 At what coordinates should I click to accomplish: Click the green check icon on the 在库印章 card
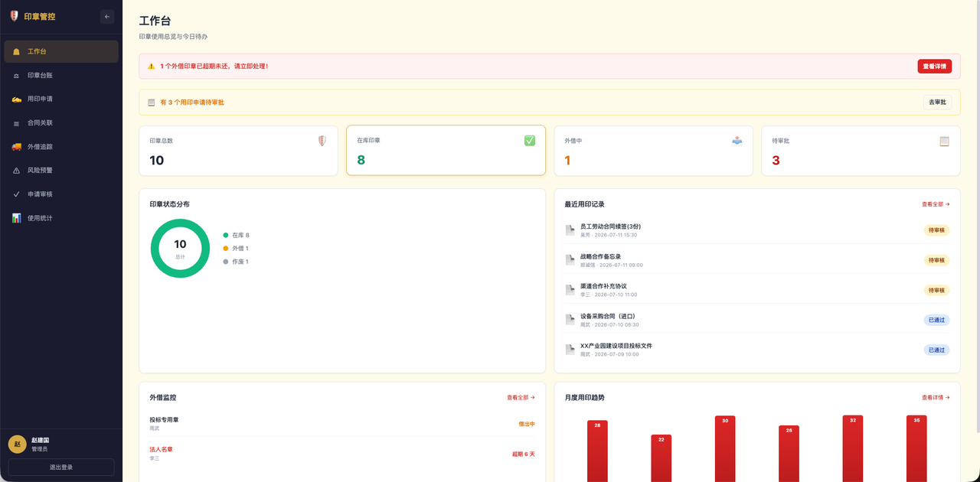pos(530,141)
